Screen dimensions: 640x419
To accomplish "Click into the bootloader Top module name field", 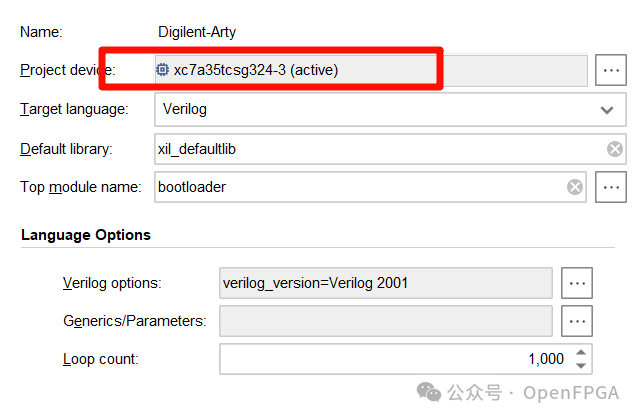I will pyautogui.click(x=370, y=187).
